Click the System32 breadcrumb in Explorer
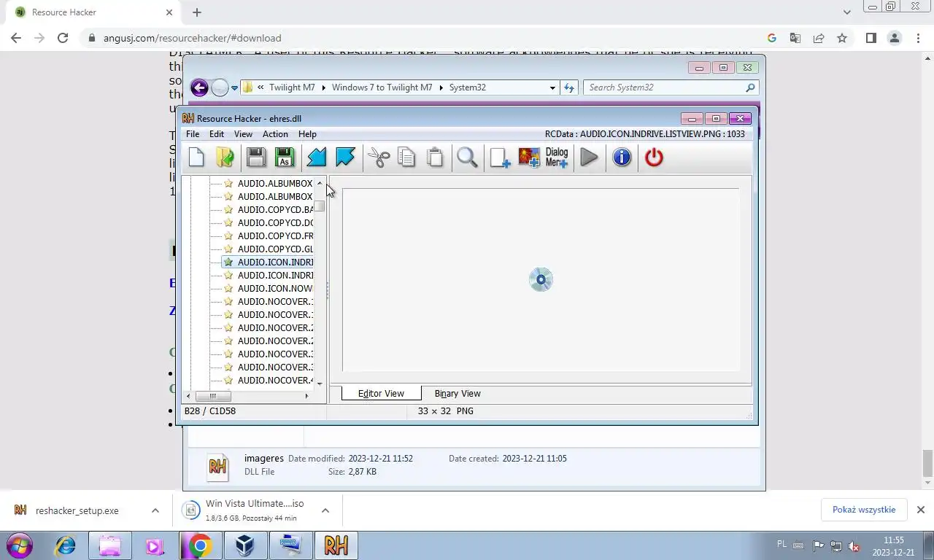The width and height of the screenshot is (934, 560). click(x=467, y=87)
